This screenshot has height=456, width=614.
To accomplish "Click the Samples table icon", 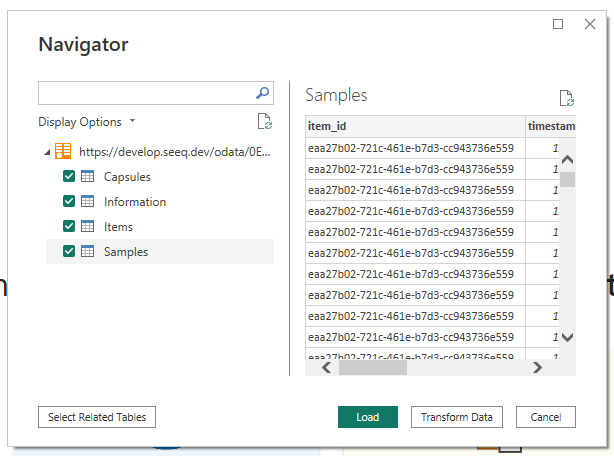I will pyautogui.click(x=88, y=252).
